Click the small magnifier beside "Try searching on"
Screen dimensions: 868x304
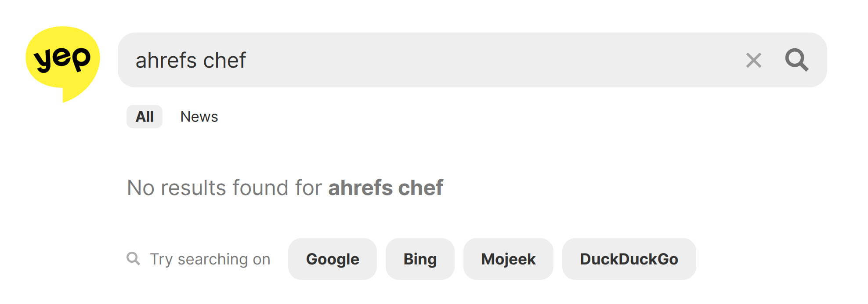pyautogui.click(x=133, y=259)
